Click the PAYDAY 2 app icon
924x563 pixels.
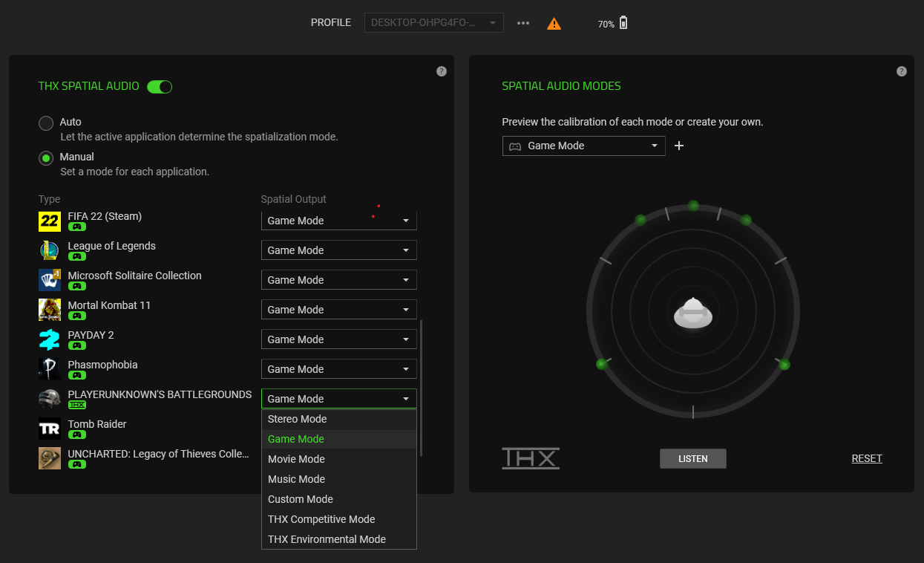(50, 339)
